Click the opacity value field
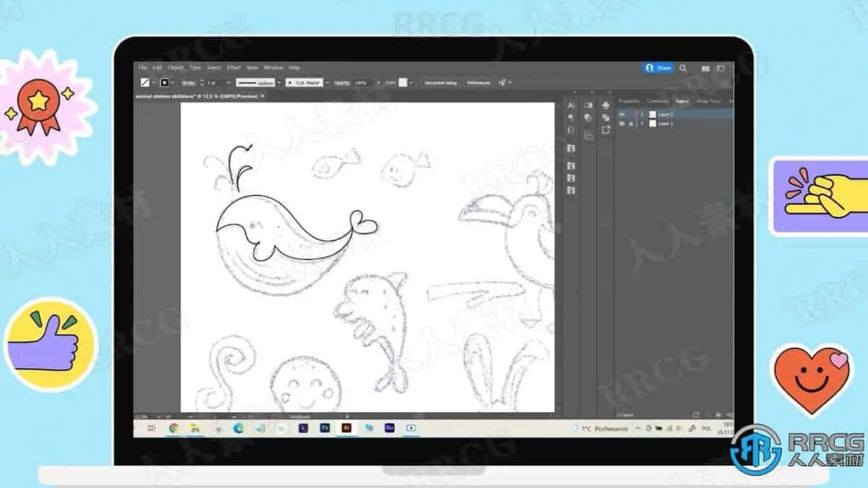Viewport: 868px width, 488px height. click(x=362, y=82)
